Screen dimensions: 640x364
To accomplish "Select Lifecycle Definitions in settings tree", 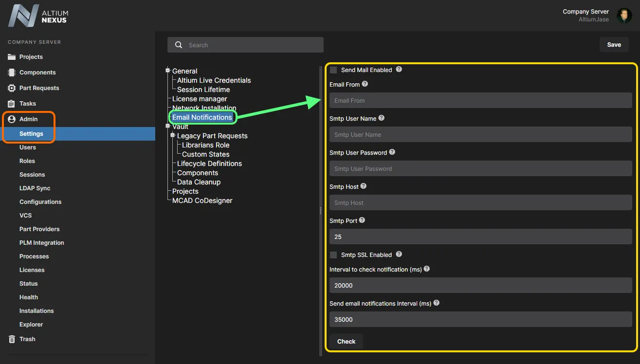I will (x=209, y=164).
